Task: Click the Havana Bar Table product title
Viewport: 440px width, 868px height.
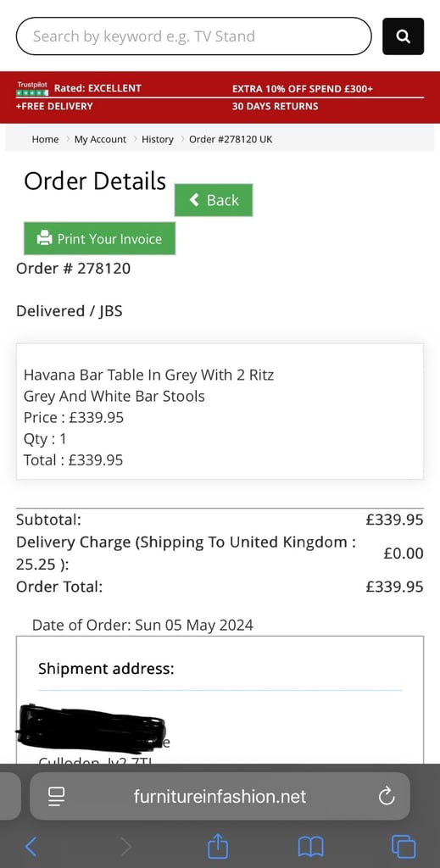Action: (148, 386)
